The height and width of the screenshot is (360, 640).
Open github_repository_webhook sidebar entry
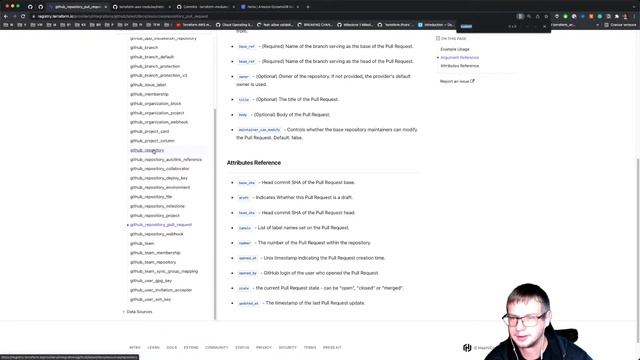point(157,234)
